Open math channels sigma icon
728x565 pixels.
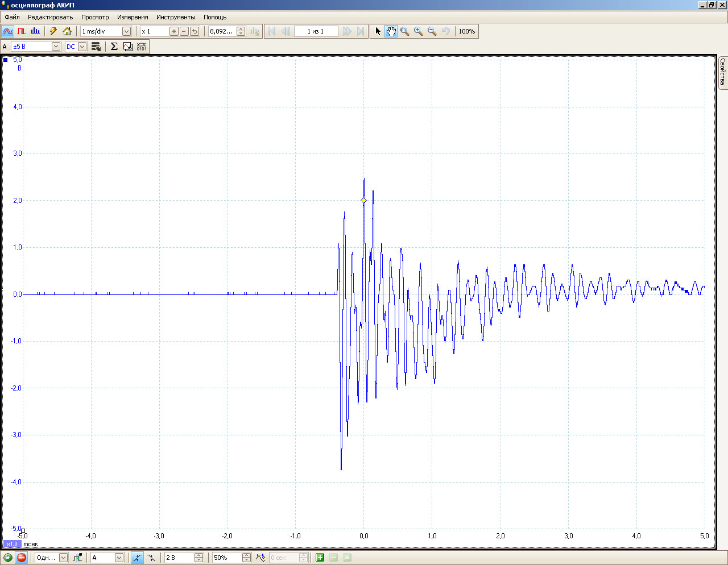(x=114, y=47)
